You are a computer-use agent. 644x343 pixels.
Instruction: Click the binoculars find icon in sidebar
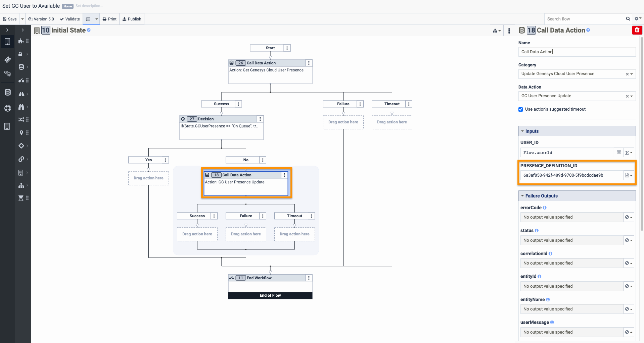pos(21,107)
